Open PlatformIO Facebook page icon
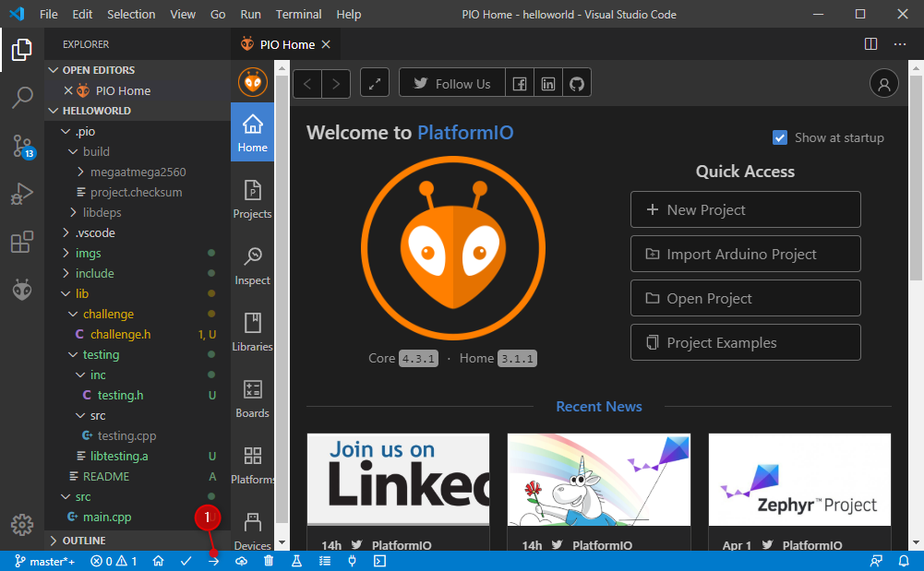This screenshot has height=571, width=924. (519, 84)
